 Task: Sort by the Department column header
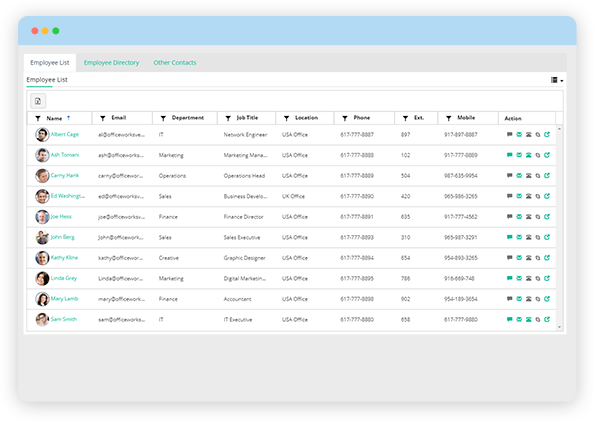[187, 118]
